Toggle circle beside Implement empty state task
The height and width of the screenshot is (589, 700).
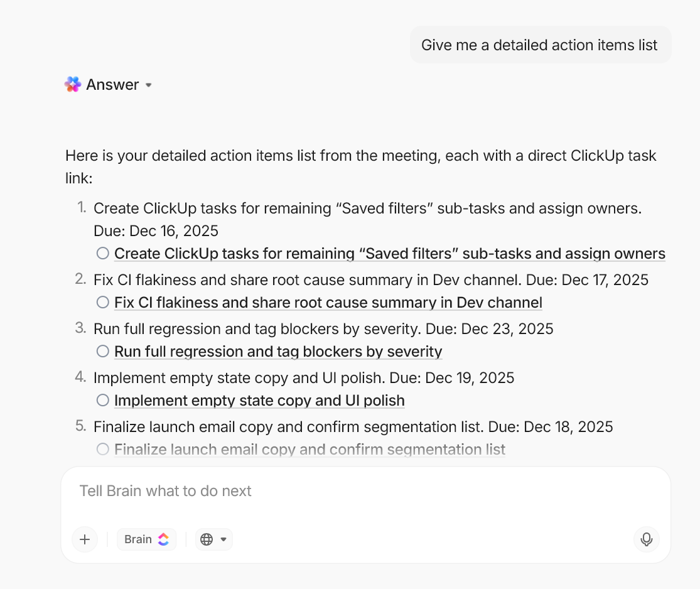102,400
